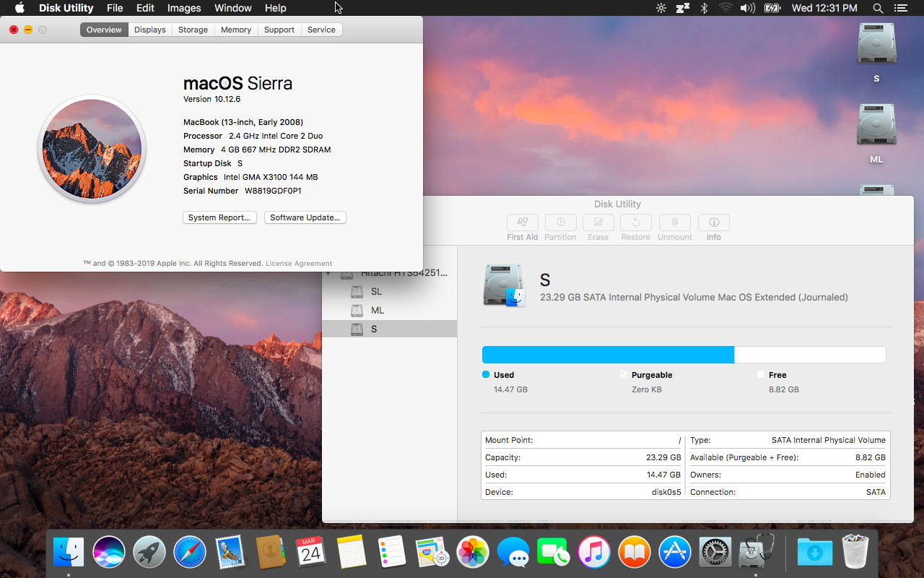Open System Preferences from the Dock
The height and width of the screenshot is (578, 924).
click(715, 552)
